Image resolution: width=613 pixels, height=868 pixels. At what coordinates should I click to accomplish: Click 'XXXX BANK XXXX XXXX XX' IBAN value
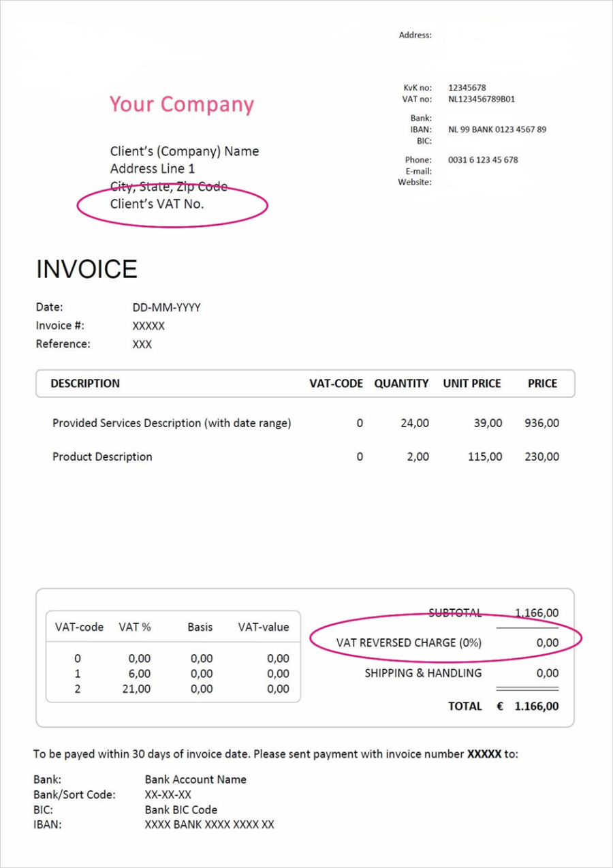(210, 824)
